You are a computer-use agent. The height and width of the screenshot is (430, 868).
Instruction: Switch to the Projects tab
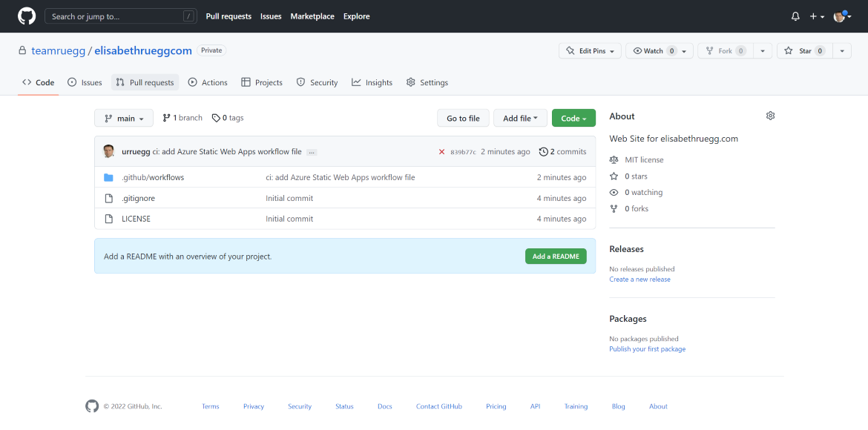pyautogui.click(x=262, y=82)
